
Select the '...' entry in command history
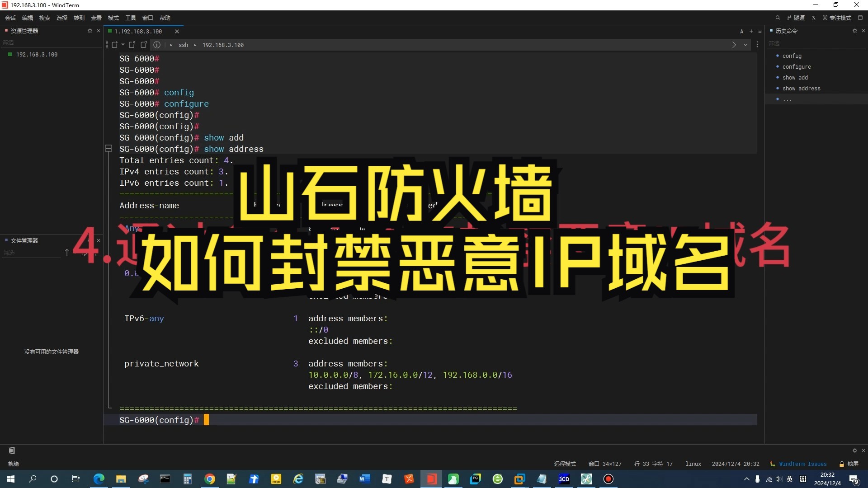tap(787, 99)
